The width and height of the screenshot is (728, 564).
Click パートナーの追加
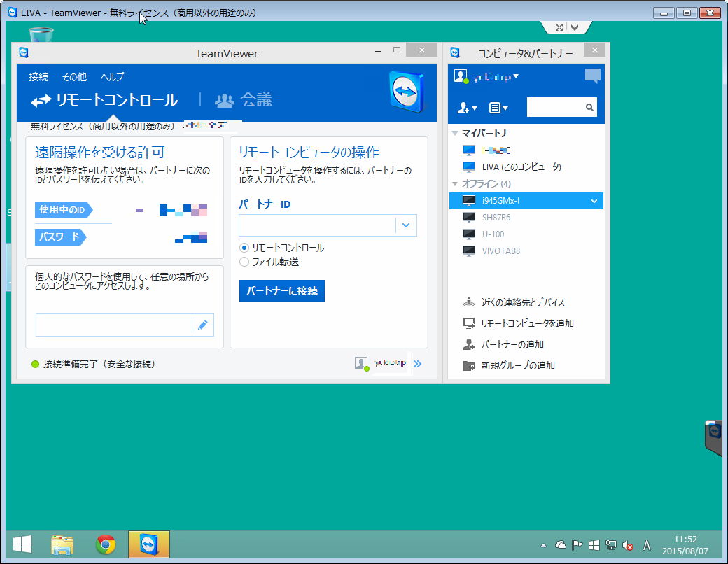pyautogui.click(x=512, y=344)
